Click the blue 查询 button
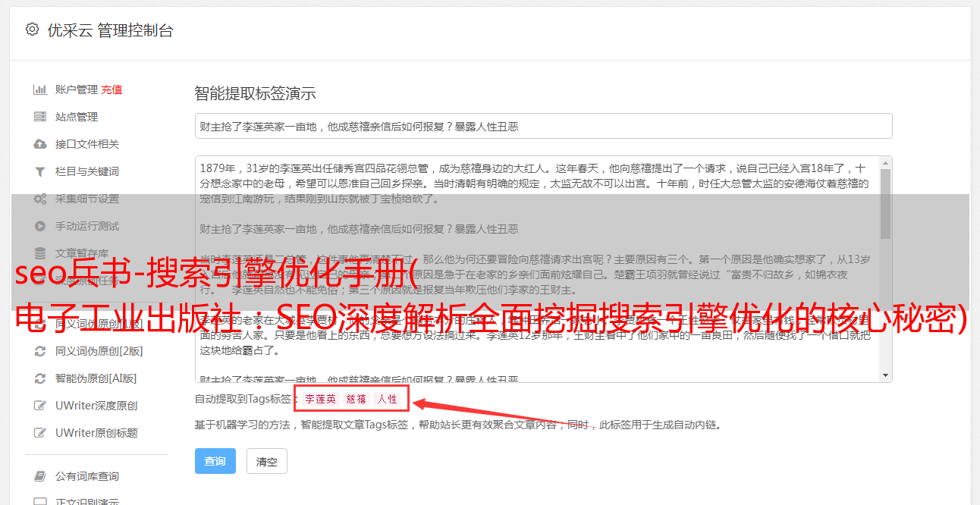This screenshot has height=505, width=980. pyautogui.click(x=215, y=461)
